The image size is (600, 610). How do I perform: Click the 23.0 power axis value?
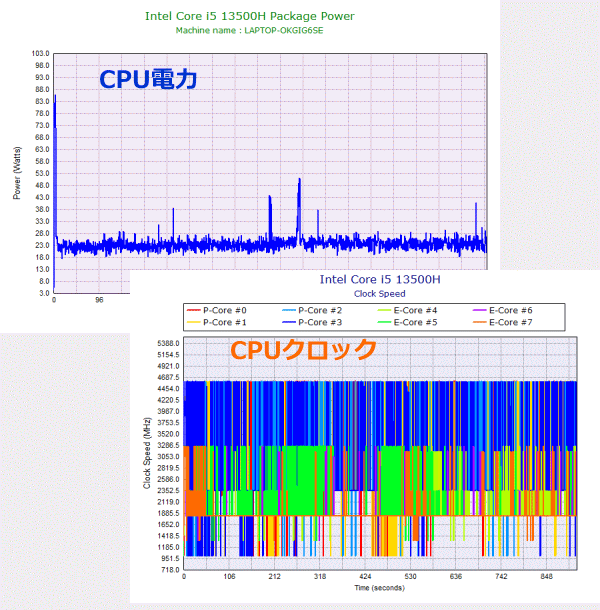[x=42, y=245]
